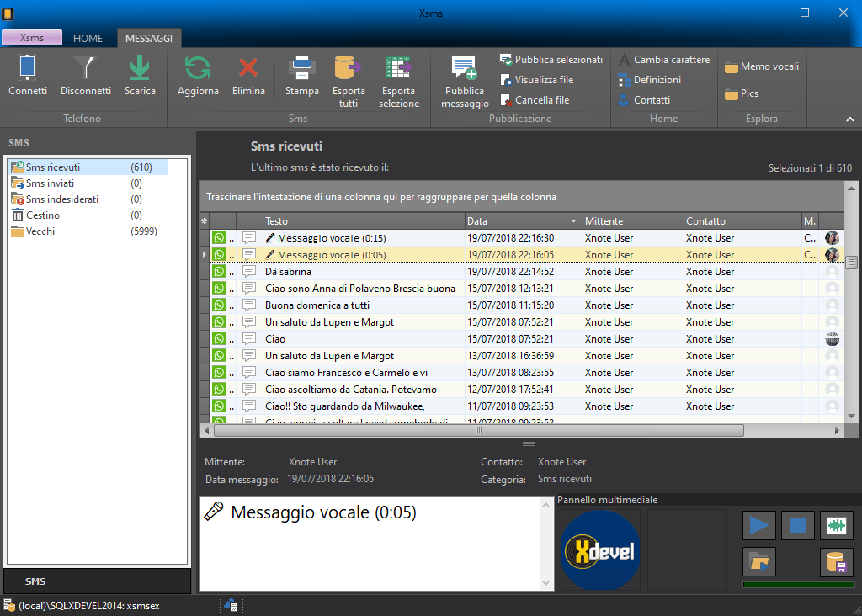
Task: Click vertical scrollbar down arrow of grid
Action: [x=851, y=416]
